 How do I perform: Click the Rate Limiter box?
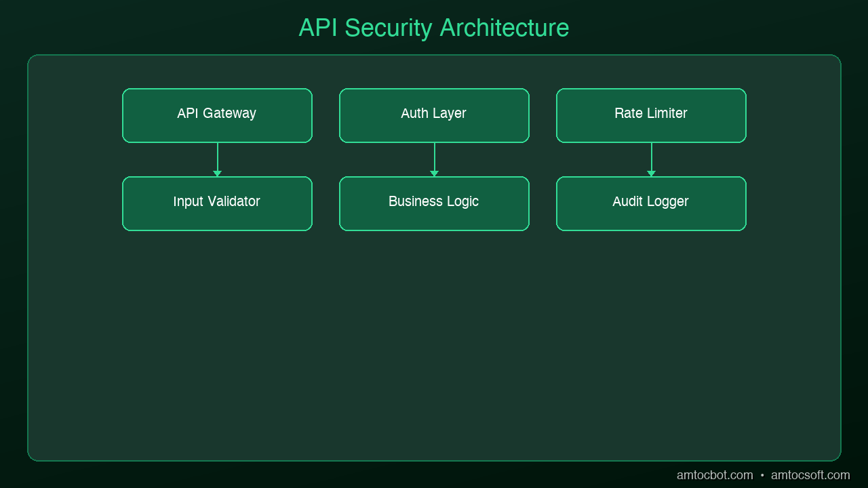[x=651, y=115]
